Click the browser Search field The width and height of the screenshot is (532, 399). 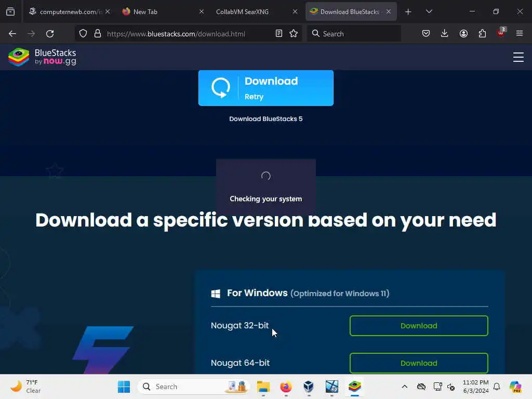[354, 34]
